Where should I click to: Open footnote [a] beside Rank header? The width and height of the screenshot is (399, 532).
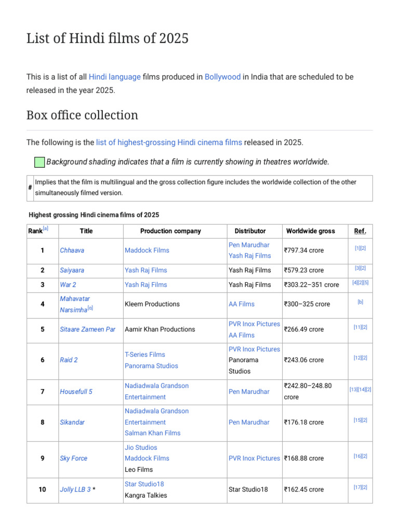pyautogui.click(x=46, y=229)
